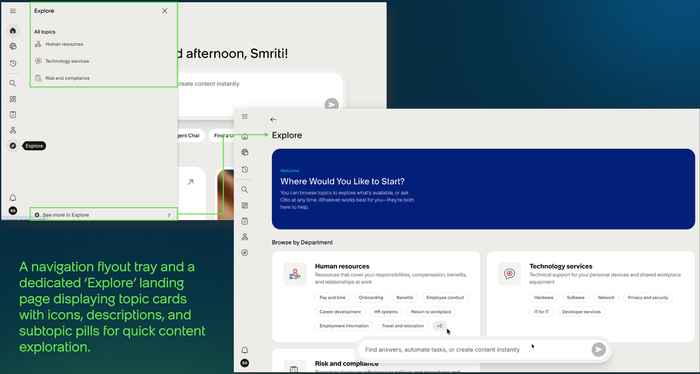Select the Network pill
Screen dimensions: 700x374
(606, 298)
